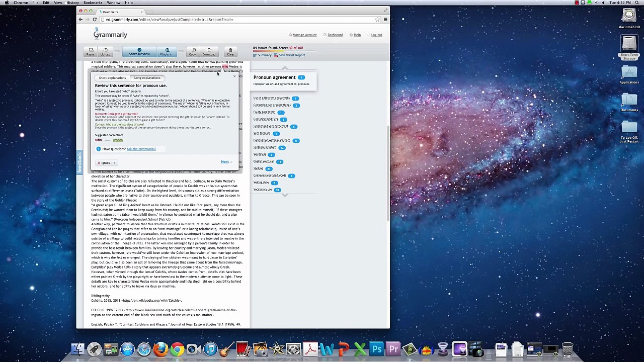Screen dimensions: 644x362
Task: Open the Window menu
Action: click(x=114, y=3)
